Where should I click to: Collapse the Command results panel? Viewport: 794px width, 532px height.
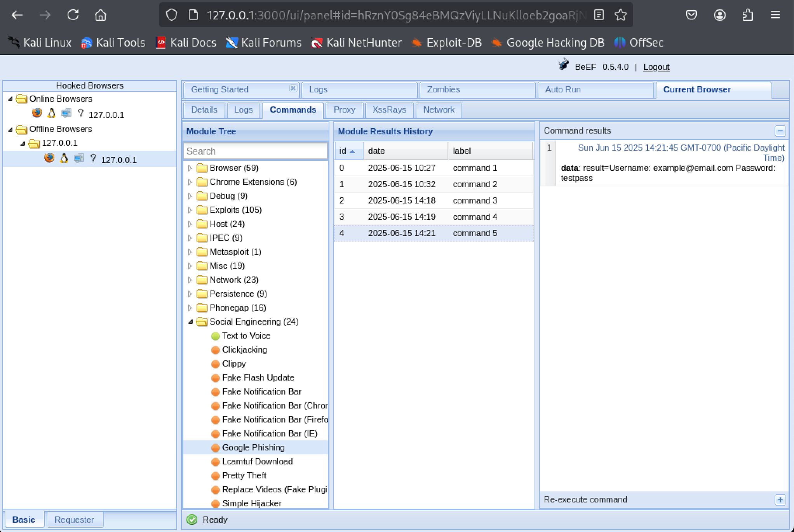[x=780, y=131]
